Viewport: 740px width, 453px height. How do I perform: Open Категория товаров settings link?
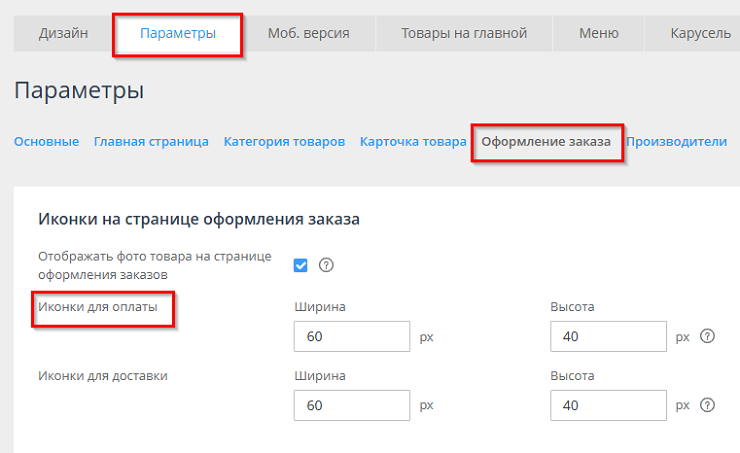284,141
